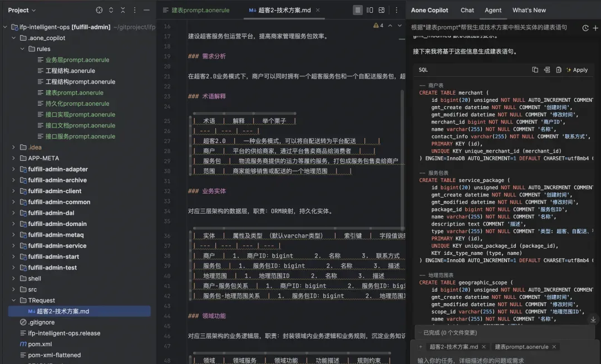Image resolution: width=601 pixels, height=364 pixels.
Task: Open the What's New tab
Action: coord(529,11)
